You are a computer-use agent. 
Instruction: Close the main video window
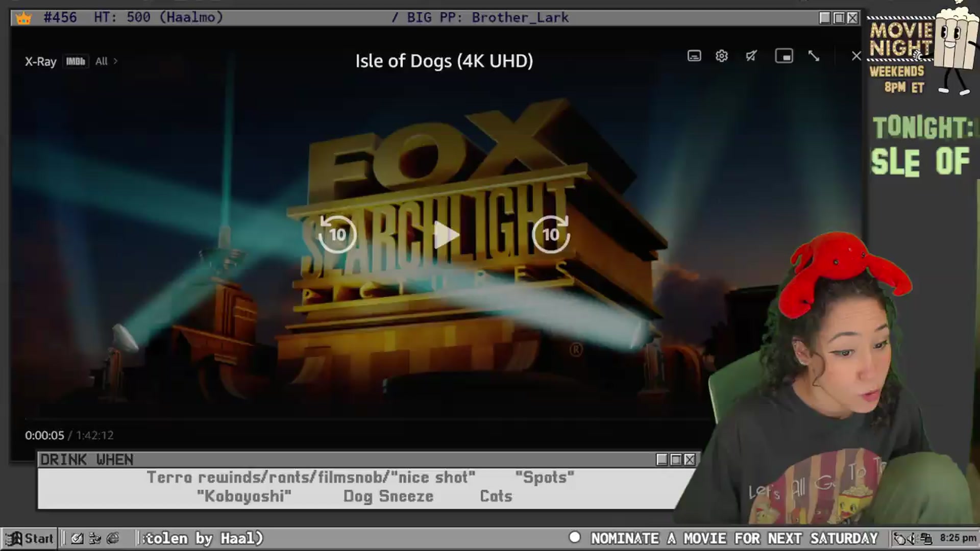click(x=852, y=18)
